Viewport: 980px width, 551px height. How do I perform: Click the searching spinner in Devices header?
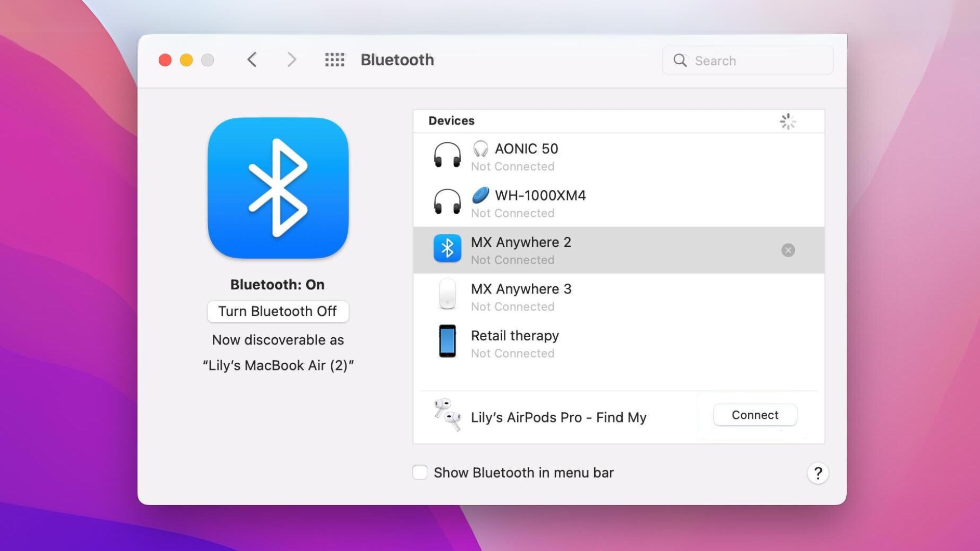pos(788,121)
